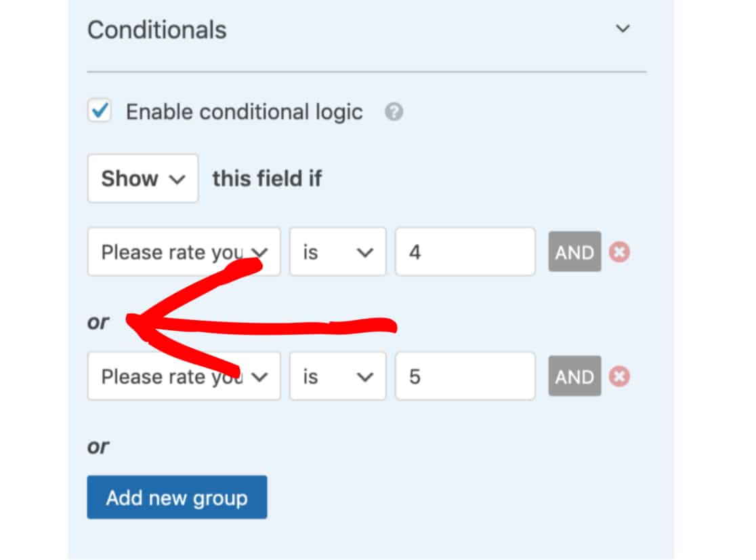Click the Conditionals section heading

point(157,30)
